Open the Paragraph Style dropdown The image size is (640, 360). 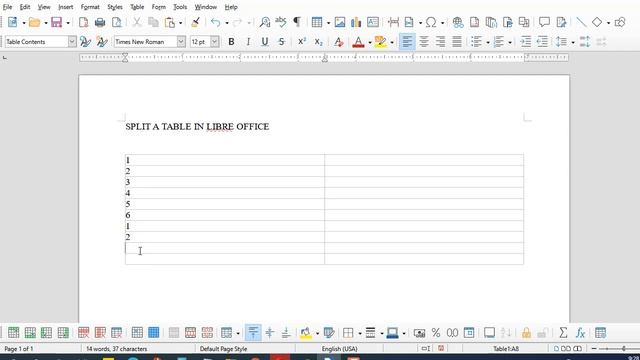[x=72, y=42]
